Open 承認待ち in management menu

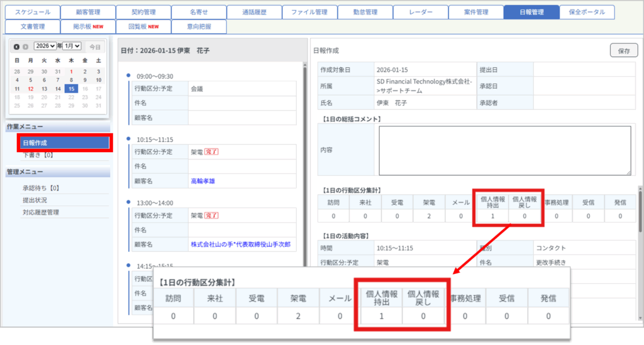[x=40, y=188]
